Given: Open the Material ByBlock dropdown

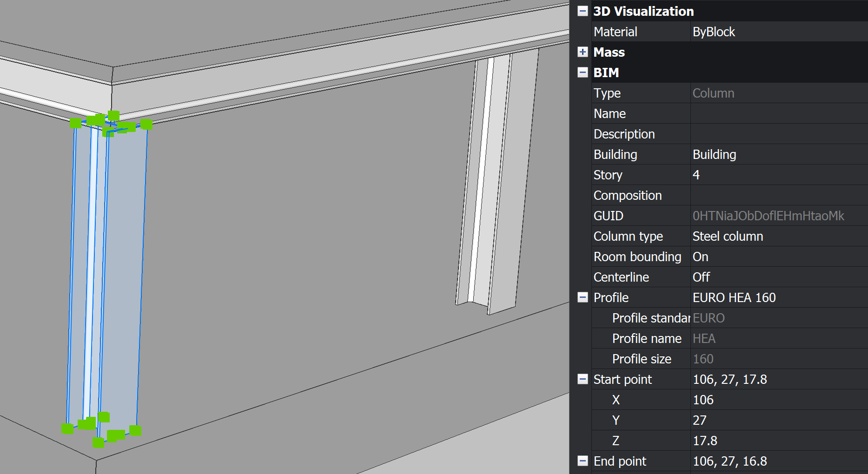Looking at the screenshot, I should click(778, 32).
